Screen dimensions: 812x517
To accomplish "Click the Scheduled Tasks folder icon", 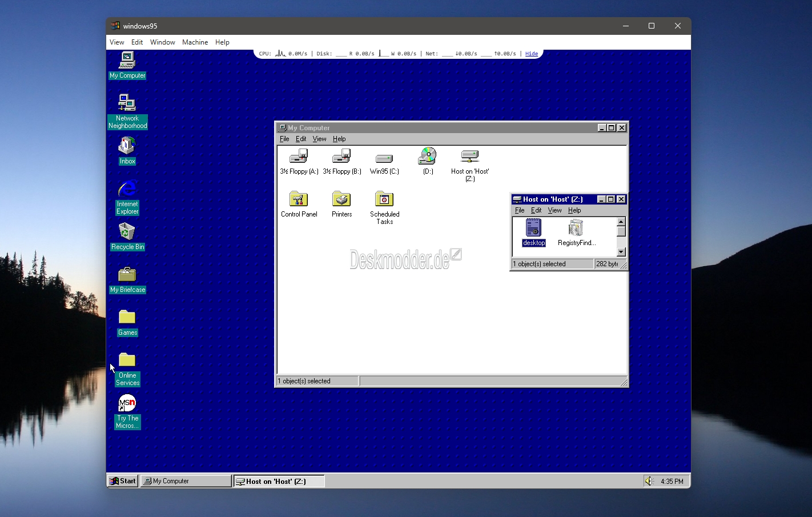I will pyautogui.click(x=384, y=199).
